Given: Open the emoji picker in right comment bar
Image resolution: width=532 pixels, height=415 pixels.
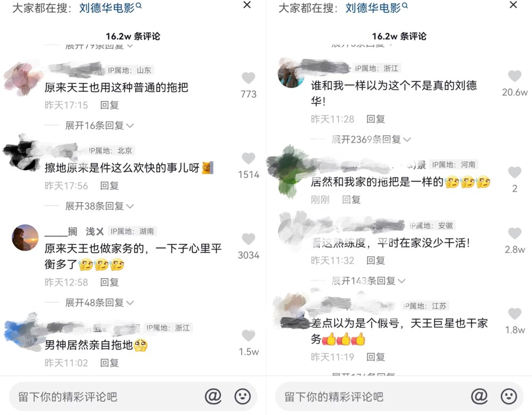Looking at the screenshot, I should 509,396.
